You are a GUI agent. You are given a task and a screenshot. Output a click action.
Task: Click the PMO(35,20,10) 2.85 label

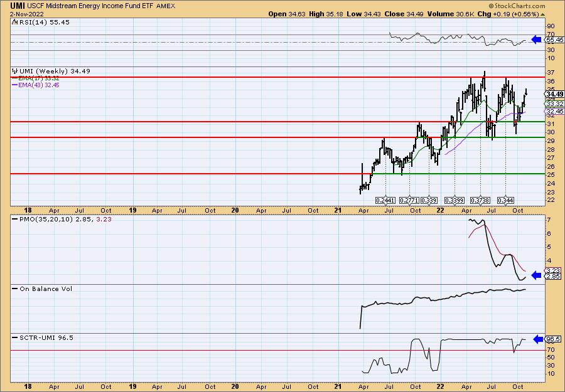click(x=57, y=219)
